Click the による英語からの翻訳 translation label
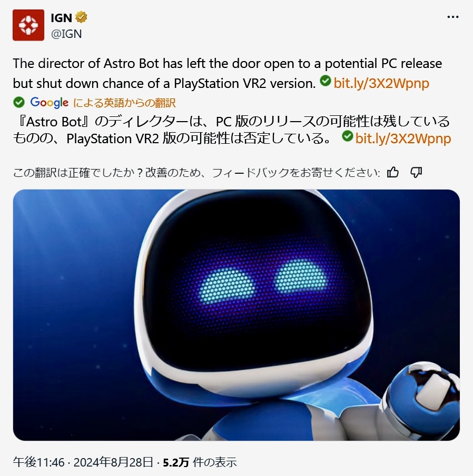This screenshot has height=476, width=473. pos(124,103)
